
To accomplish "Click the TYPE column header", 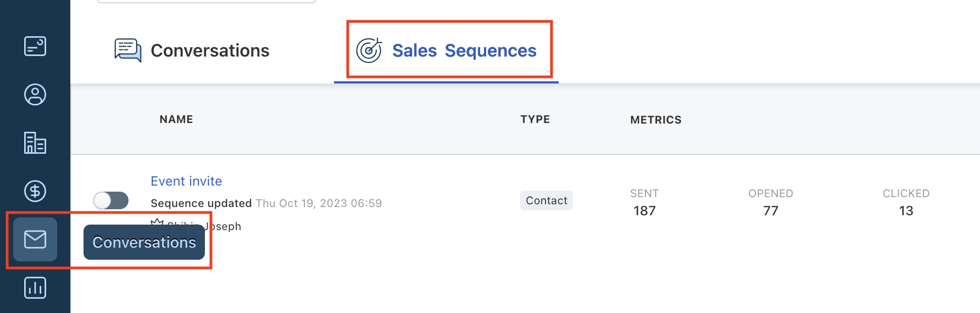I will 535,119.
